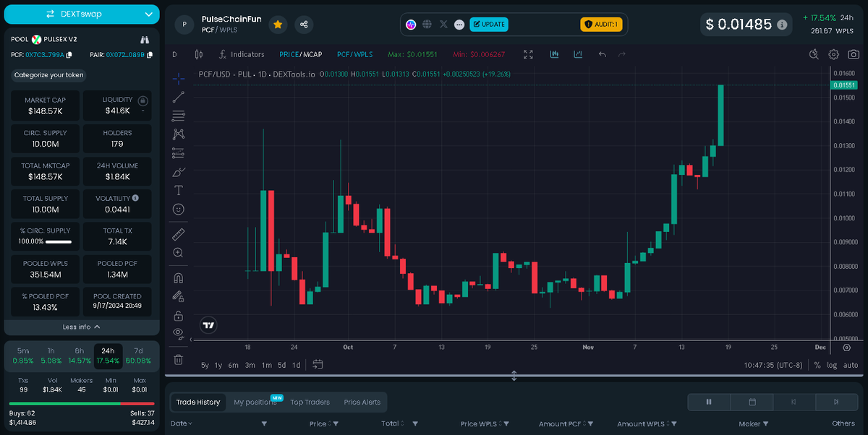The image size is (868, 435).
Task: Collapse the Less info section
Action: (82, 327)
